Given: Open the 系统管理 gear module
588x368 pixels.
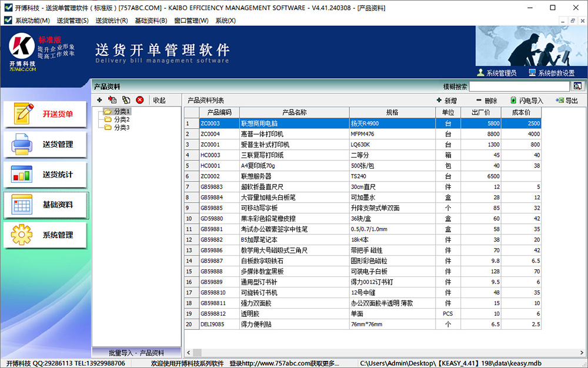Looking at the screenshot, I should tap(45, 235).
